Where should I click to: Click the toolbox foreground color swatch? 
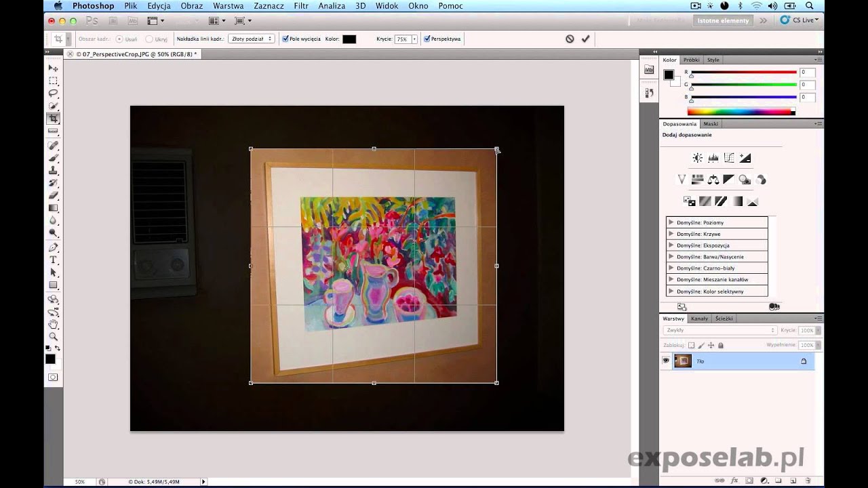tap(50, 359)
